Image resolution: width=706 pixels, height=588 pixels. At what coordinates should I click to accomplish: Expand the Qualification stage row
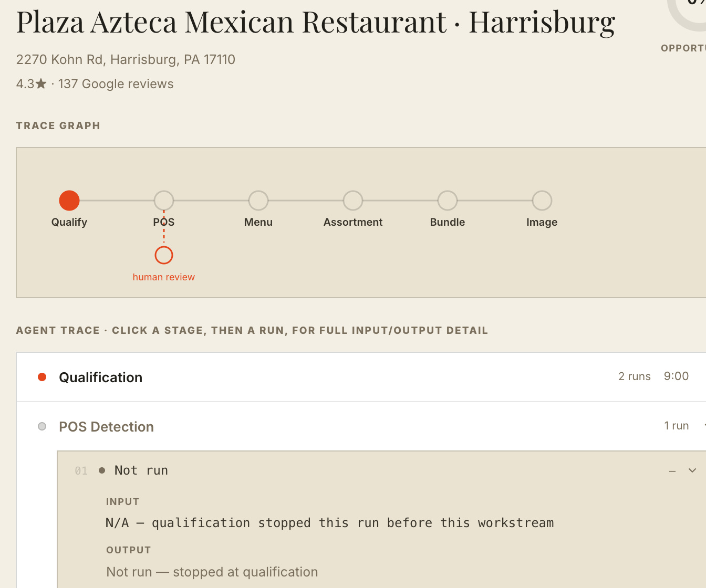(361, 377)
